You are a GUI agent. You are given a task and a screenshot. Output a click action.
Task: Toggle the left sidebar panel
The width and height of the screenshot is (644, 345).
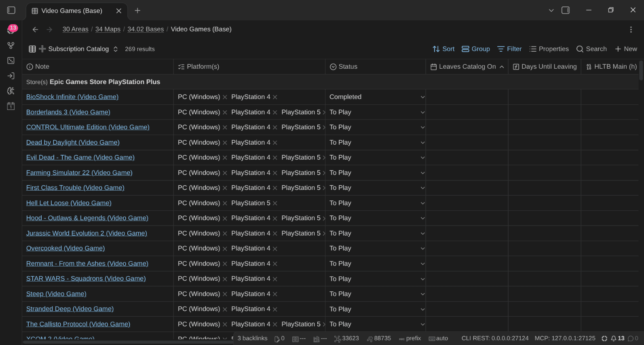(x=11, y=11)
